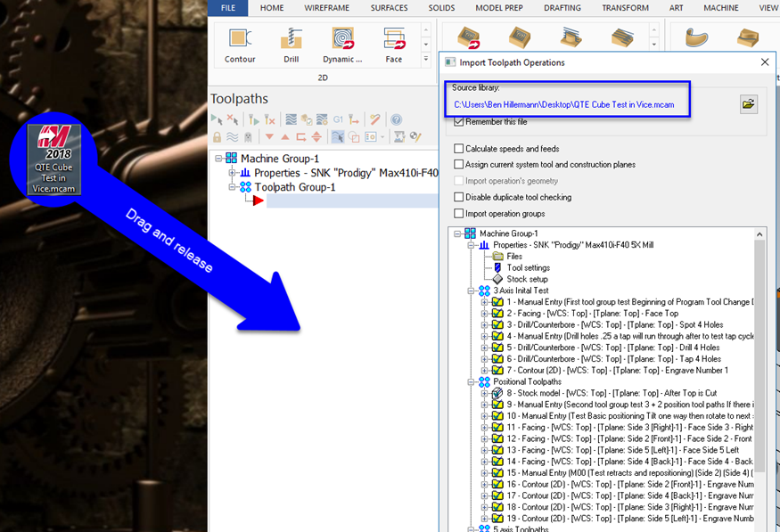Viewport: 780px width, 532px height.
Task: Click the High feed machining icon
Action: [354, 119]
